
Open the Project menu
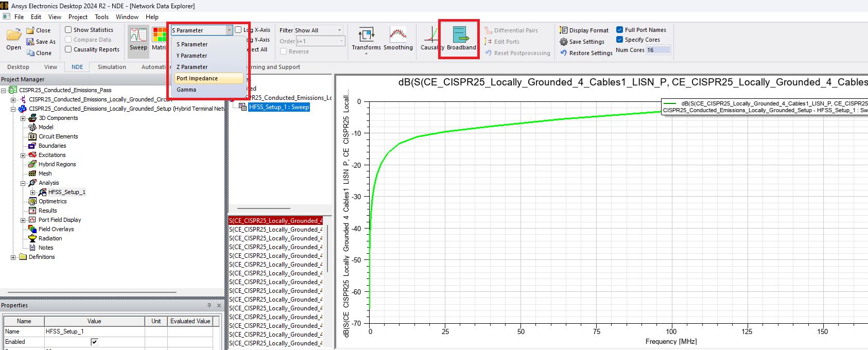click(78, 17)
